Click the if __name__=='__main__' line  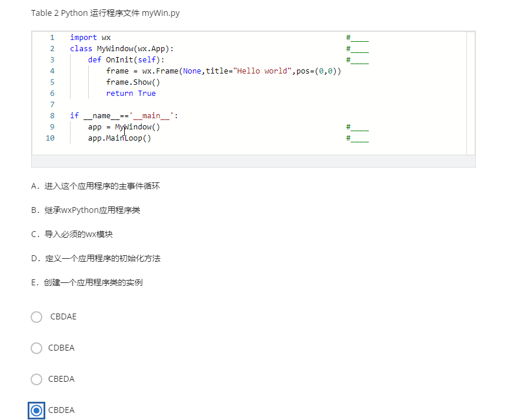point(124,116)
